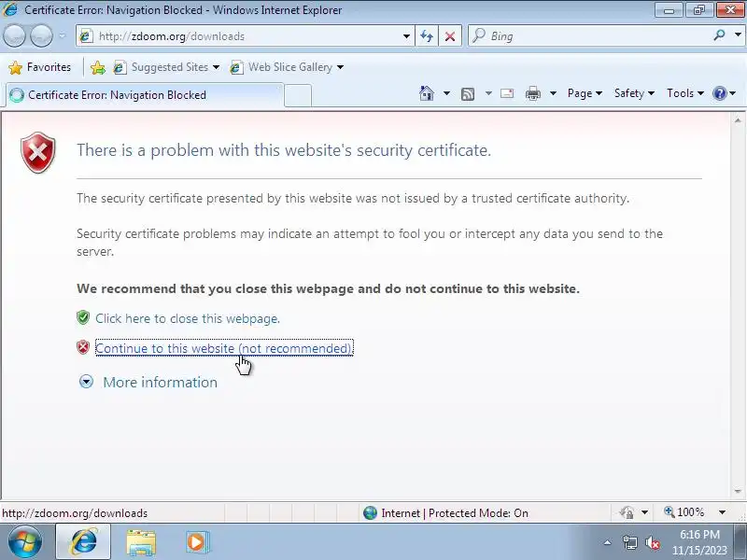Open the zoom level dropdown arrow
The width and height of the screenshot is (747, 560).
722,512
